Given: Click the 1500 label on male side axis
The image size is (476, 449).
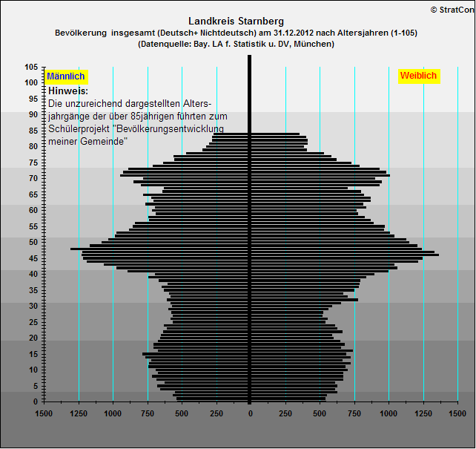Looking at the screenshot, I should [x=44, y=413].
